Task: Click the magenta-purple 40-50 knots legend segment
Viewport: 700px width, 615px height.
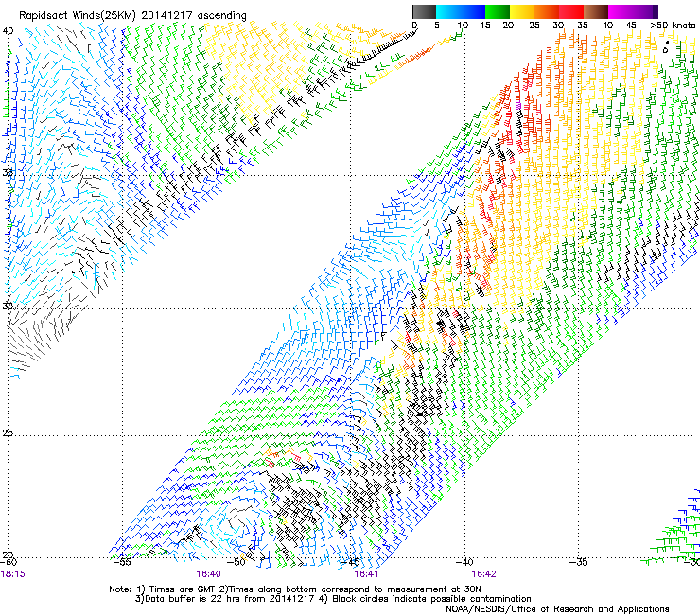Action: pos(633,11)
